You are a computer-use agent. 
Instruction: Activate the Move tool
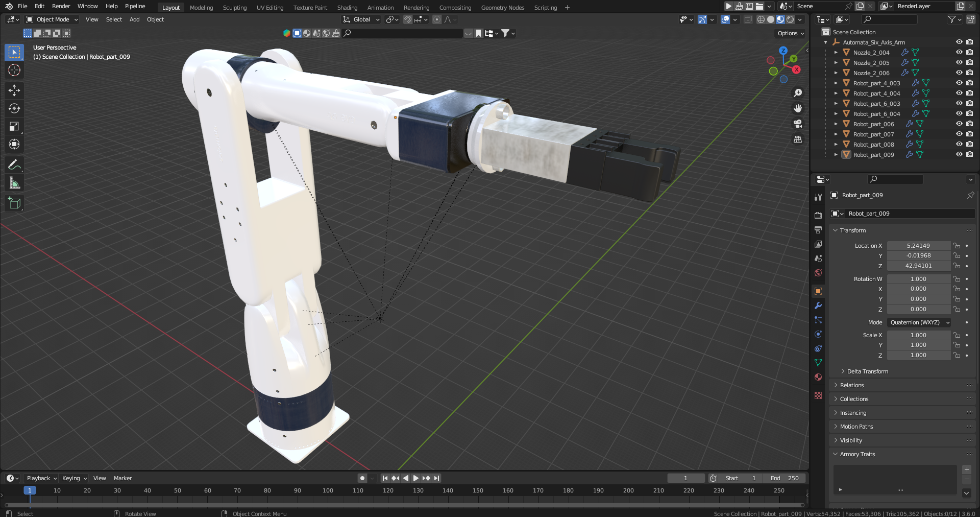pos(14,90)
